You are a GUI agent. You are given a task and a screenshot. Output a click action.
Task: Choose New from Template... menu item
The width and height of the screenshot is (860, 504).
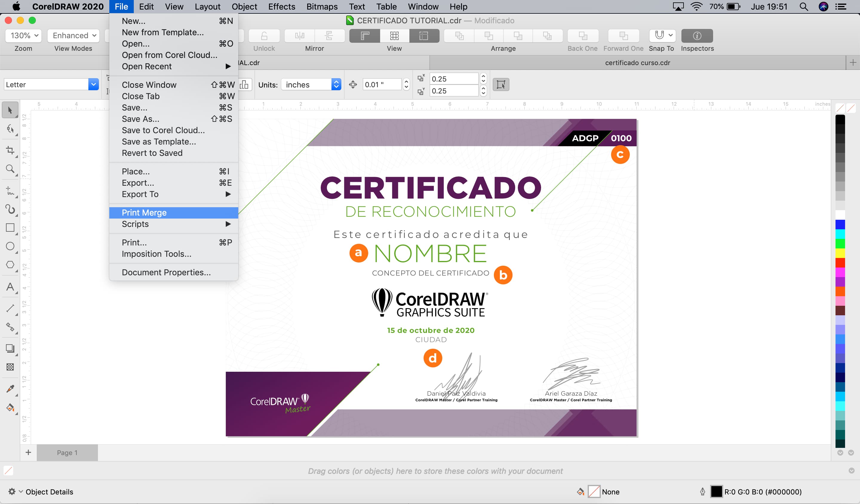pyautogui.click(x=174, y=33)
